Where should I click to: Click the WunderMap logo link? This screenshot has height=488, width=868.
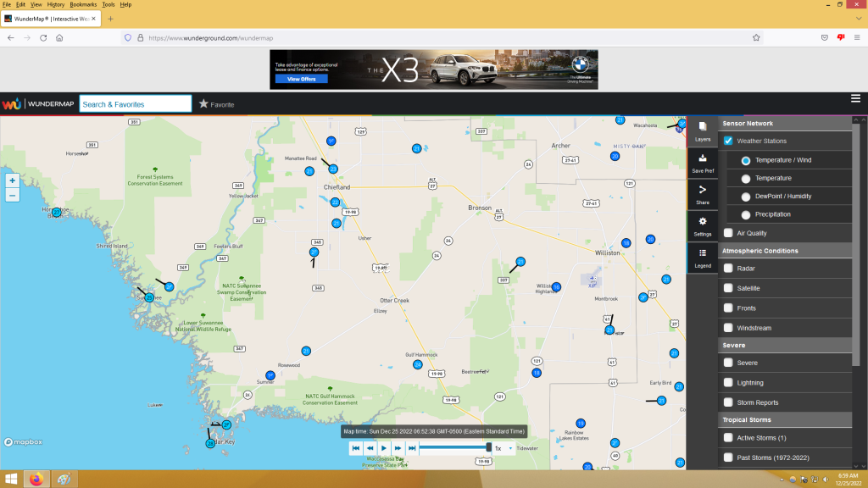coord(38,104)
